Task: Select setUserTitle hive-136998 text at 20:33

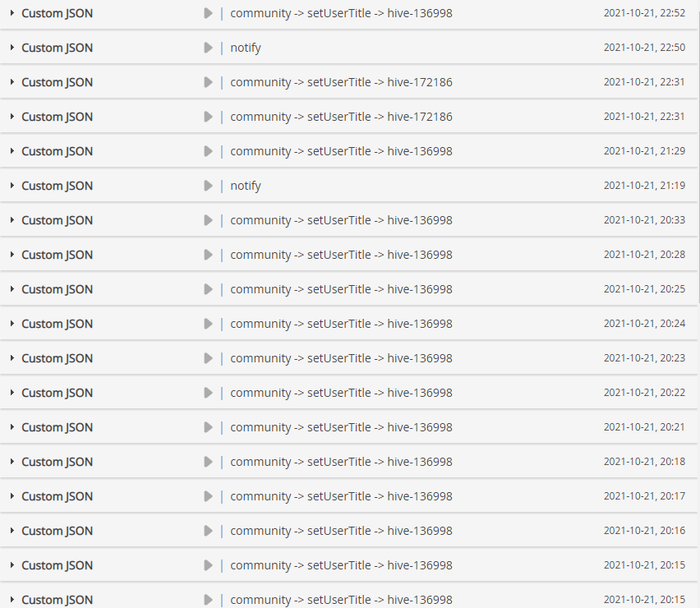Action: [341, 220]
